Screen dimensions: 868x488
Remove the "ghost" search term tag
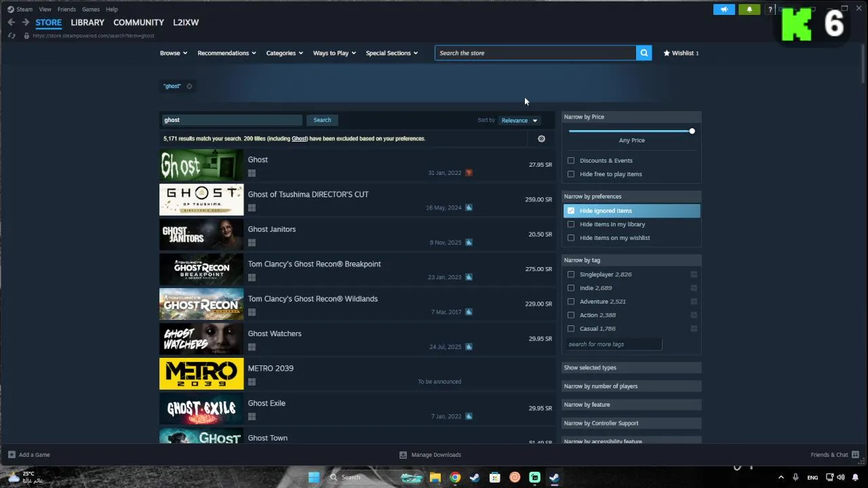189,86
